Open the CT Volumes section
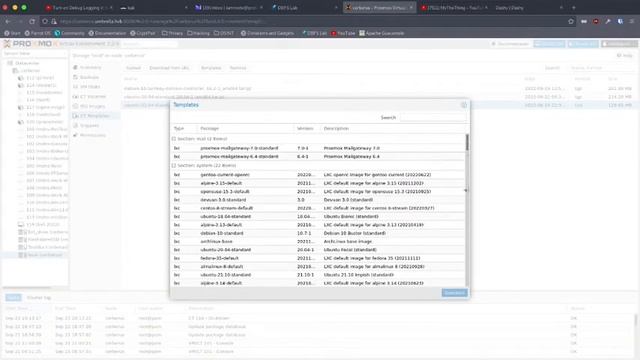This screenshot has height=360, width=640. pos(89,96)
